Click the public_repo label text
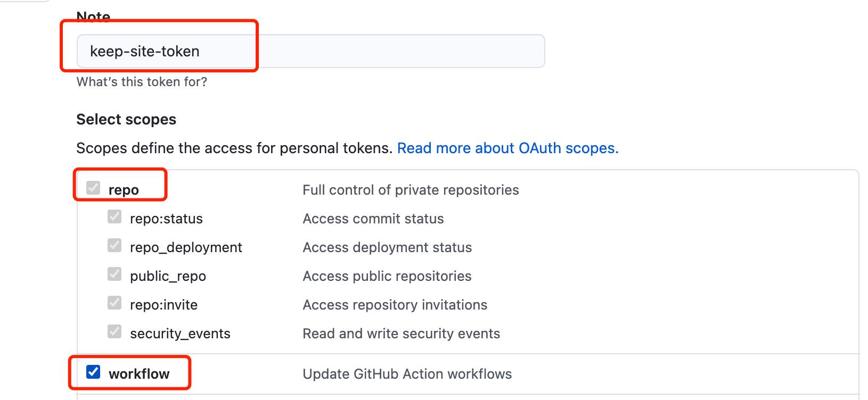 coord(168,276)
